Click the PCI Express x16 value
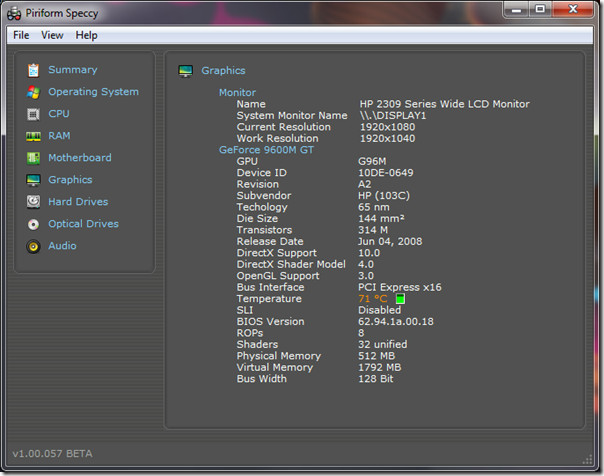Image resolution: width=604 pixels, height=476 pixels. pyautogui.click(x=400, y=287)
